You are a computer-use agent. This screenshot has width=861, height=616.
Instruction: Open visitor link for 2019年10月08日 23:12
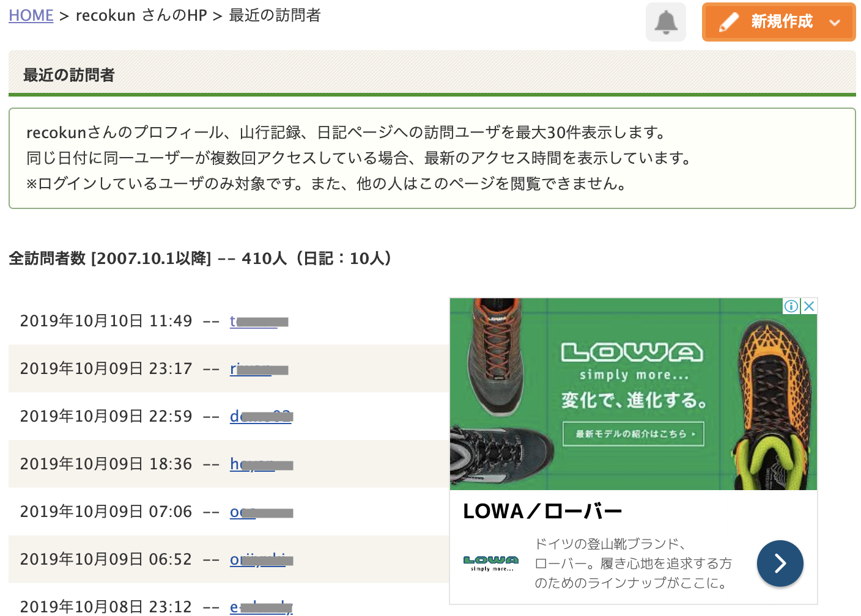click(261, 607)
